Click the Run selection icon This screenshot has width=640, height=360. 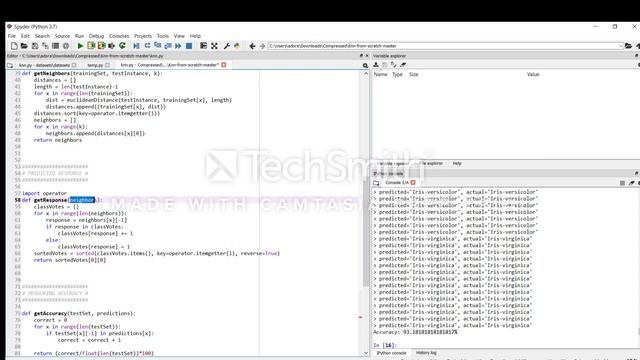111,46
